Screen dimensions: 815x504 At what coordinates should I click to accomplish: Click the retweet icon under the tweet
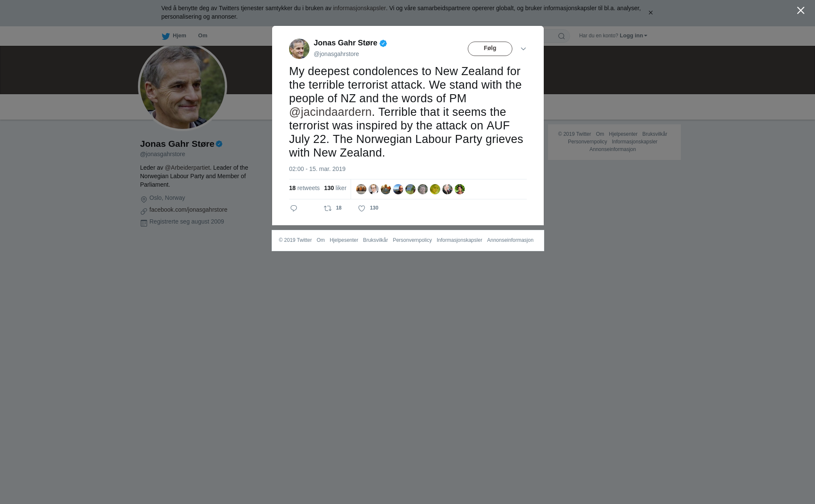point(328,208)
